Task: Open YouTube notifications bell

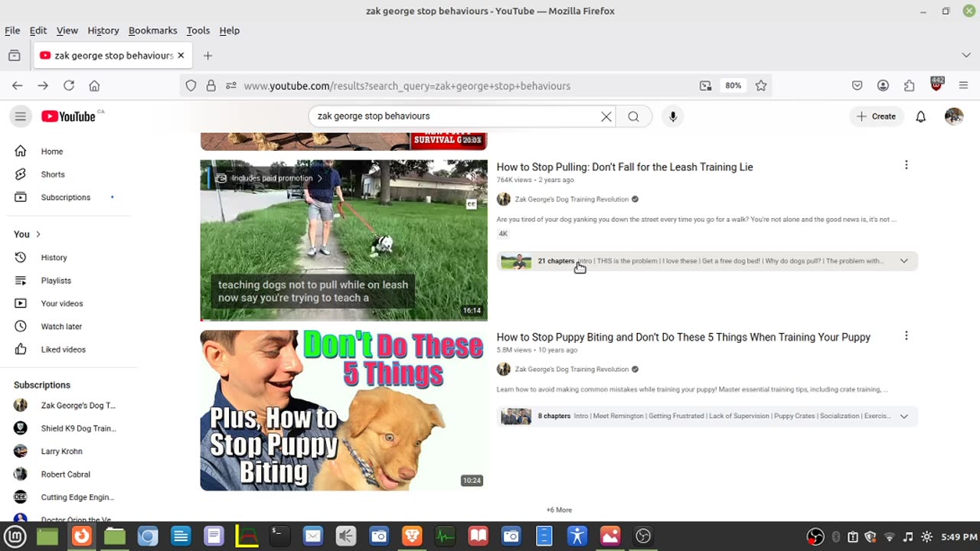Action: 921,116
